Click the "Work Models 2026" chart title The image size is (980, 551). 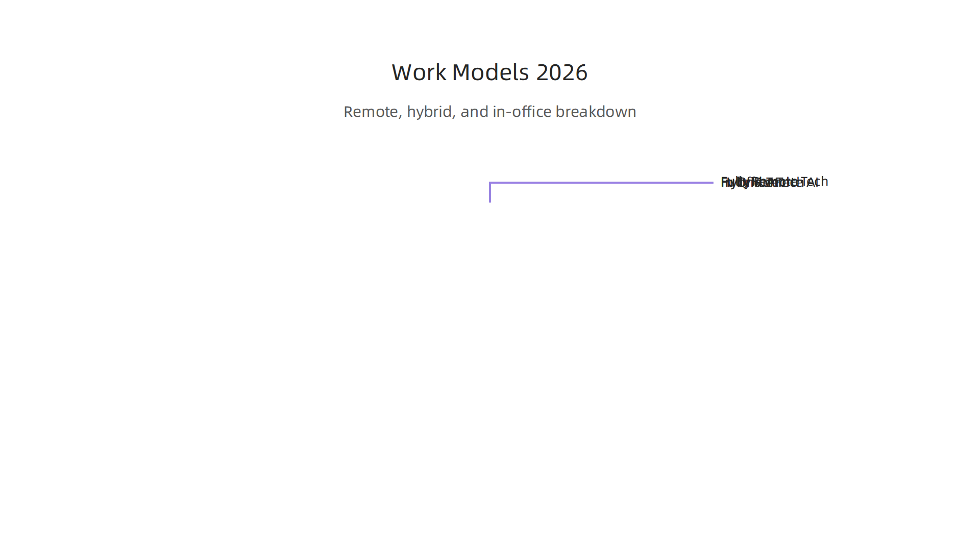[489, 72]
